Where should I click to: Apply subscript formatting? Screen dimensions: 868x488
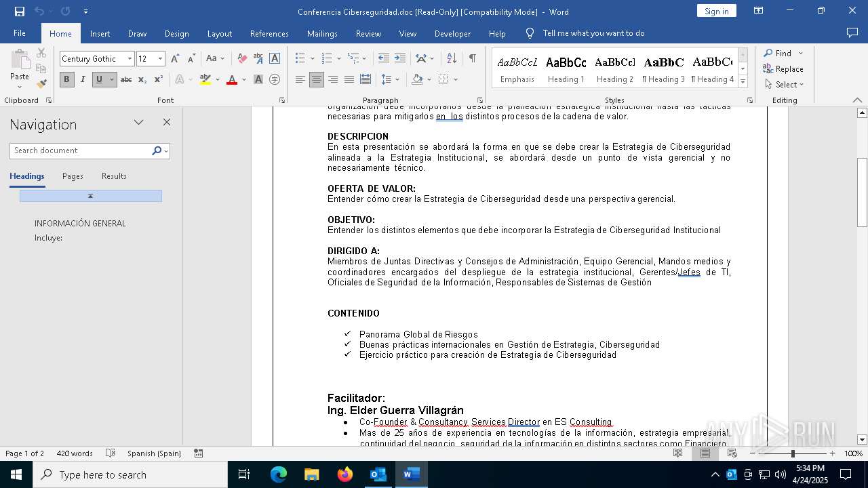142,79
